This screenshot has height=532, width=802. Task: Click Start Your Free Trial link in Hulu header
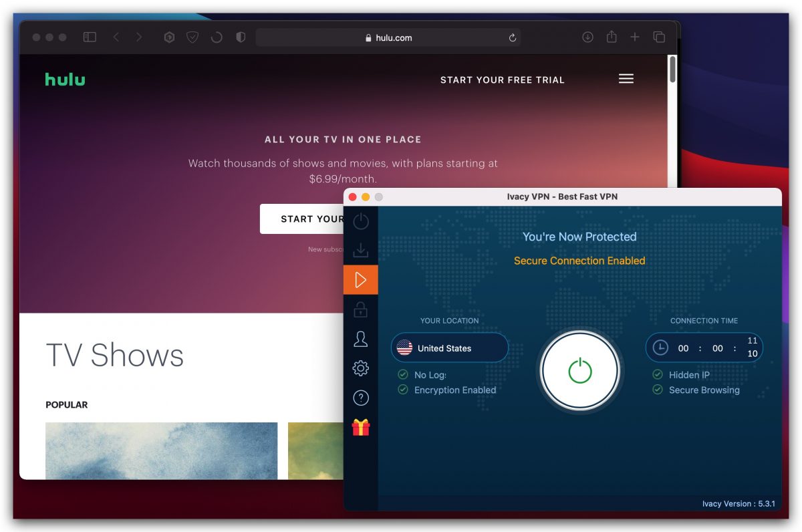[x=503, y=80]
